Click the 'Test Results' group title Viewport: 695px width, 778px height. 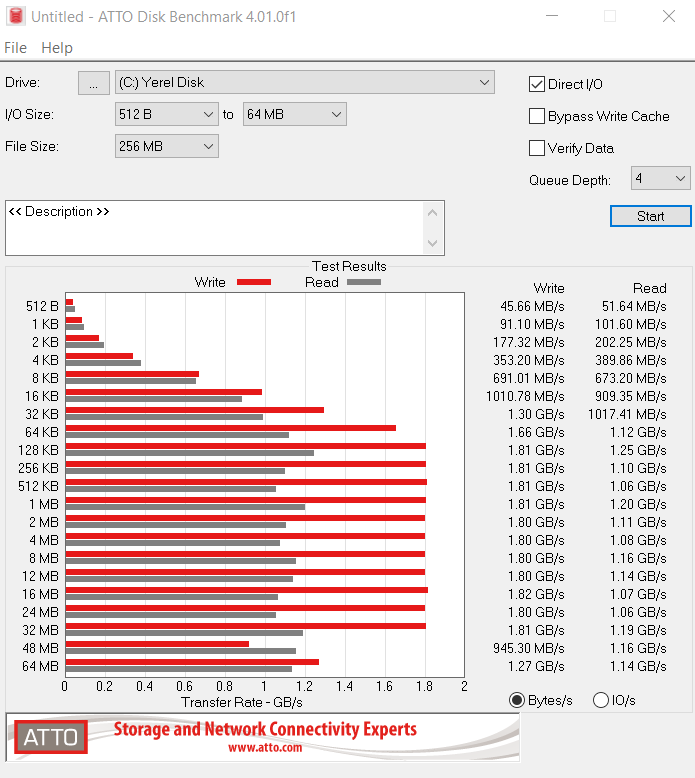[x=349, y=266]
